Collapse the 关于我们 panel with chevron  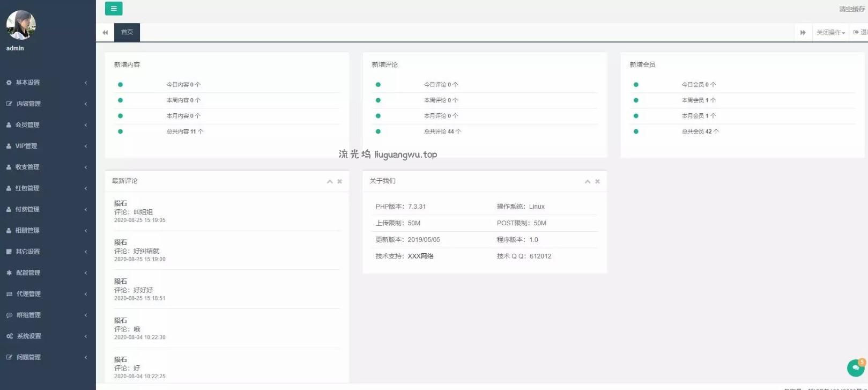588,181
